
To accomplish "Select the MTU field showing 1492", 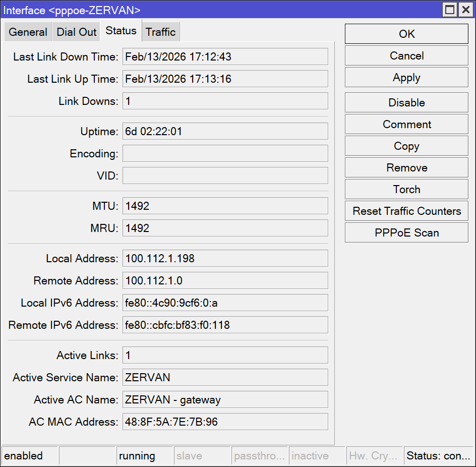I will (x=225, y=206).
